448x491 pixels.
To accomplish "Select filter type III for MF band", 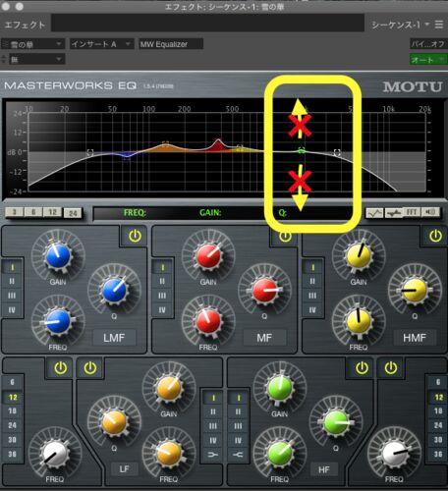I will pos(162,296).
